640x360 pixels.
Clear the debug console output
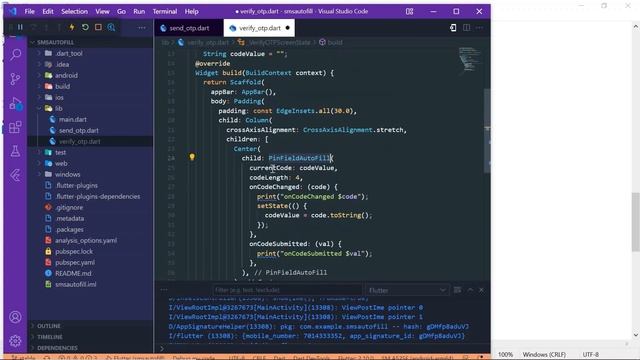pos(458,290)
